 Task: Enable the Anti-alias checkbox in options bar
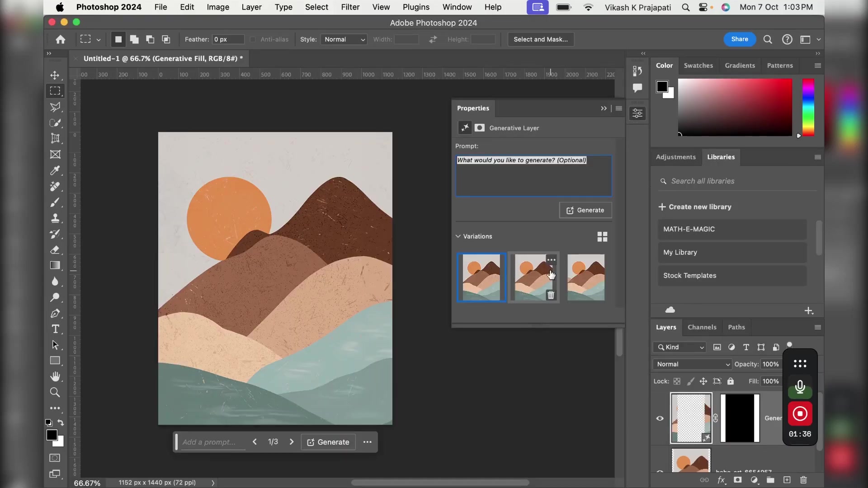coord(252,39)
